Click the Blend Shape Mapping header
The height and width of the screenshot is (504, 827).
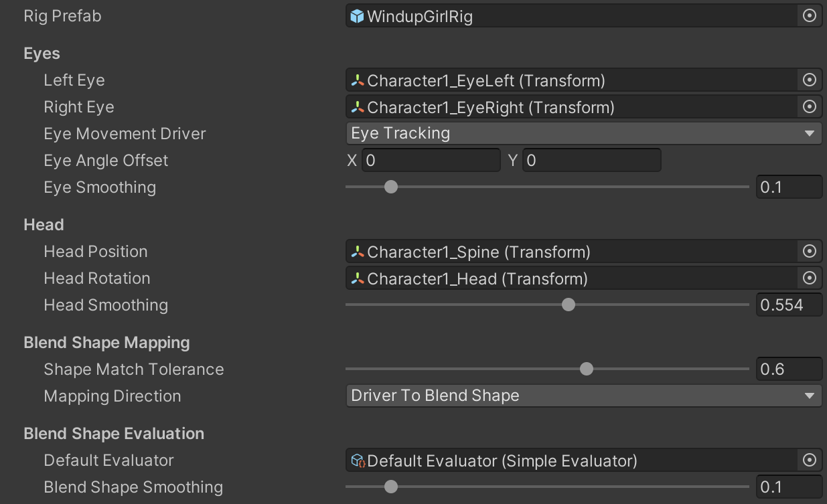tap(106, 343)
